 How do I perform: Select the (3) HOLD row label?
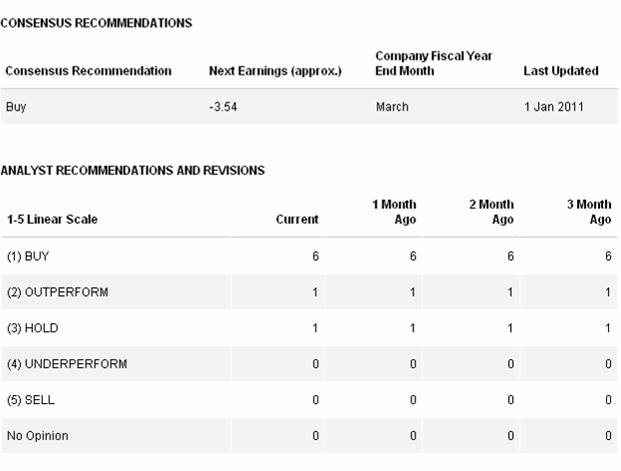click(x=31, y=328)
